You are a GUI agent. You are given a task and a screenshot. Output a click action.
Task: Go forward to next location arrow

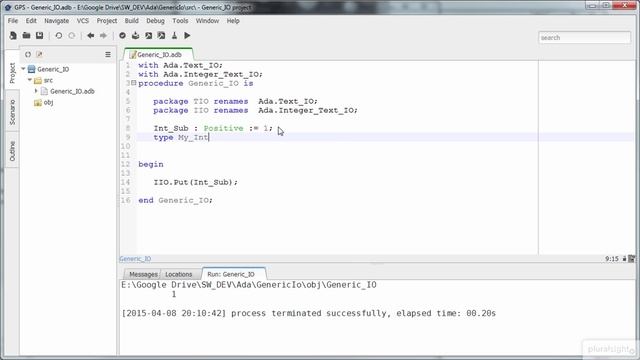coord(103,36)
